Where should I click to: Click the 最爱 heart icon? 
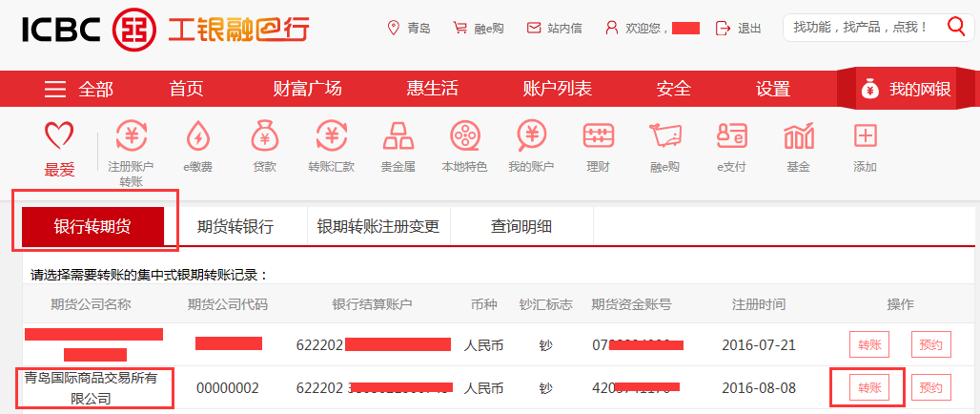tap(59, 135)
